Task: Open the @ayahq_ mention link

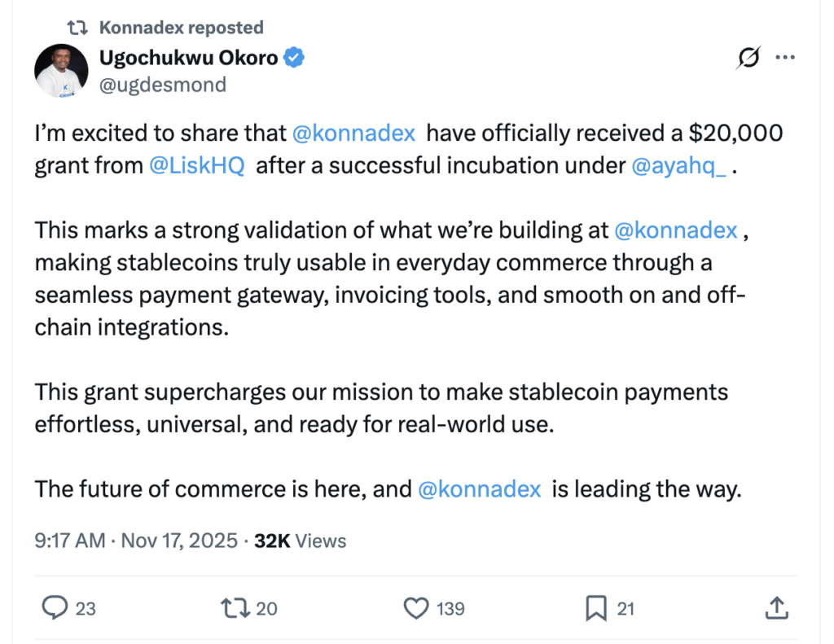Action: click(678, 166)
